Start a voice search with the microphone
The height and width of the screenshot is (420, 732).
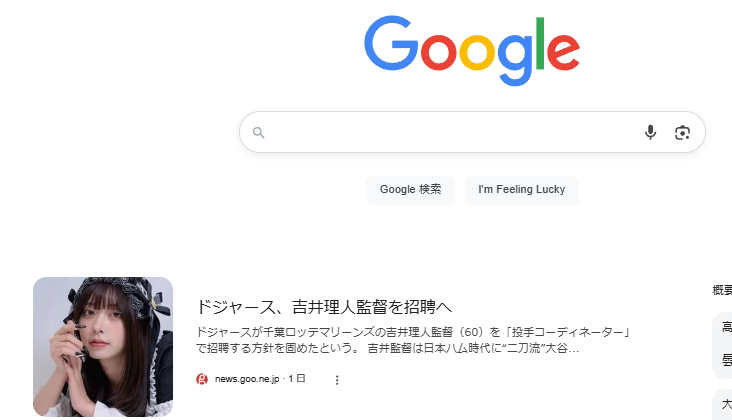(x=650, y=133)
